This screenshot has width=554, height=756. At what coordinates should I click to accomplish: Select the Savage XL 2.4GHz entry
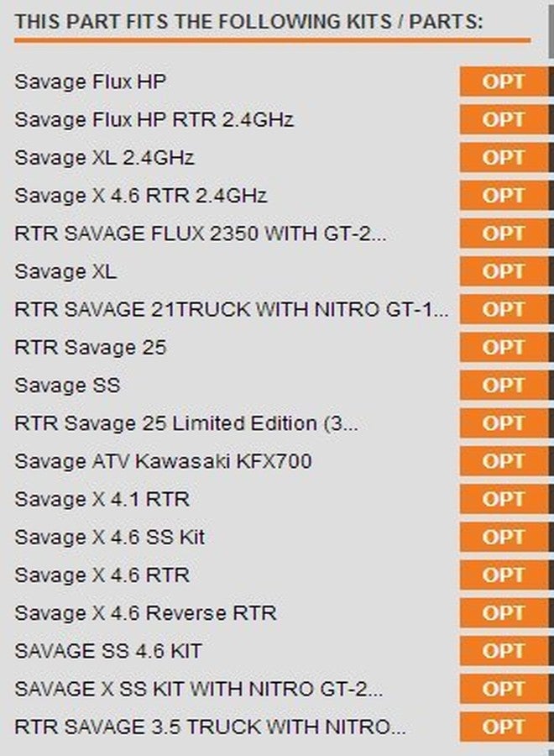coord(105,158)
